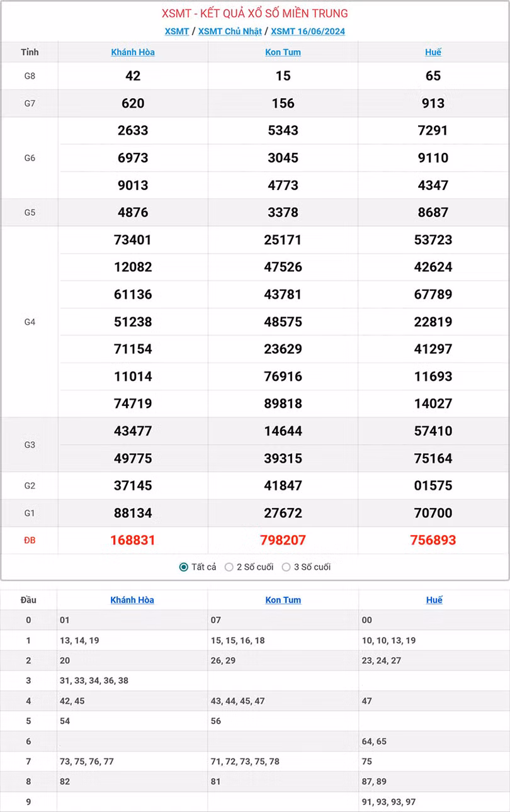
Task: Click the G8 prize 42 for Khánh Hòa
Action: pos(132,76)
